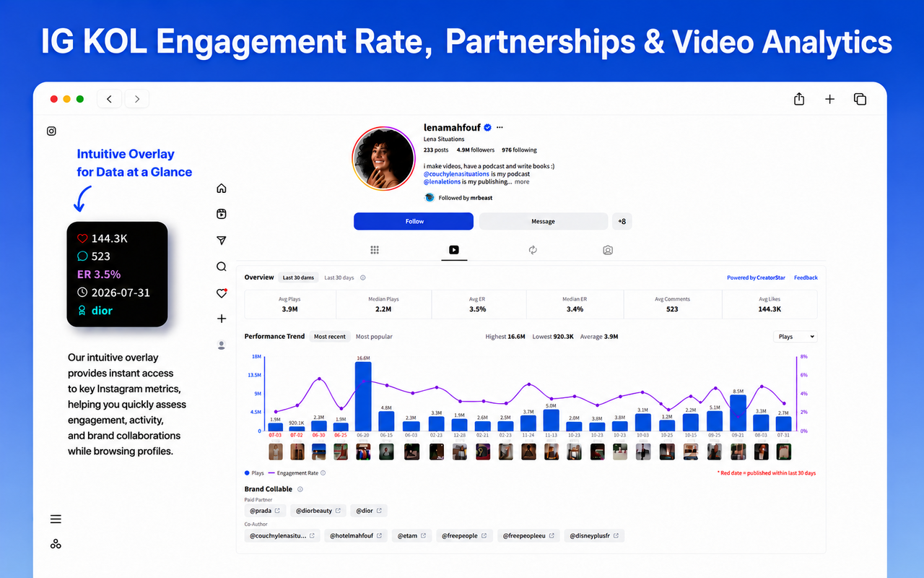Open the @hotelmahfouf co-author tag
Image resolution: width=924 pixels, height=578 pixels.
pyautogui.click(x=357, y=535)
